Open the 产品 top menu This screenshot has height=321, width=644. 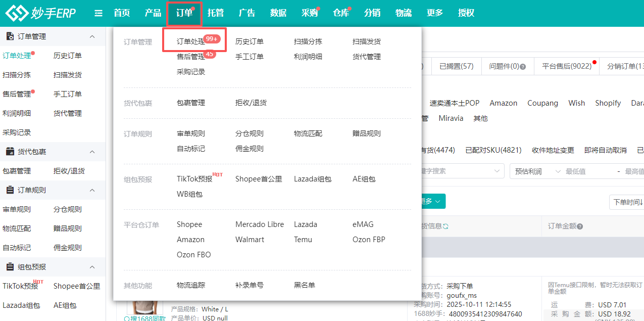pos(153,13)
